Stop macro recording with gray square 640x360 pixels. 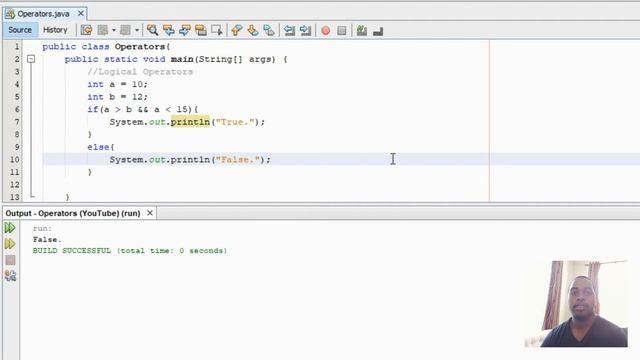coord(342,31)
